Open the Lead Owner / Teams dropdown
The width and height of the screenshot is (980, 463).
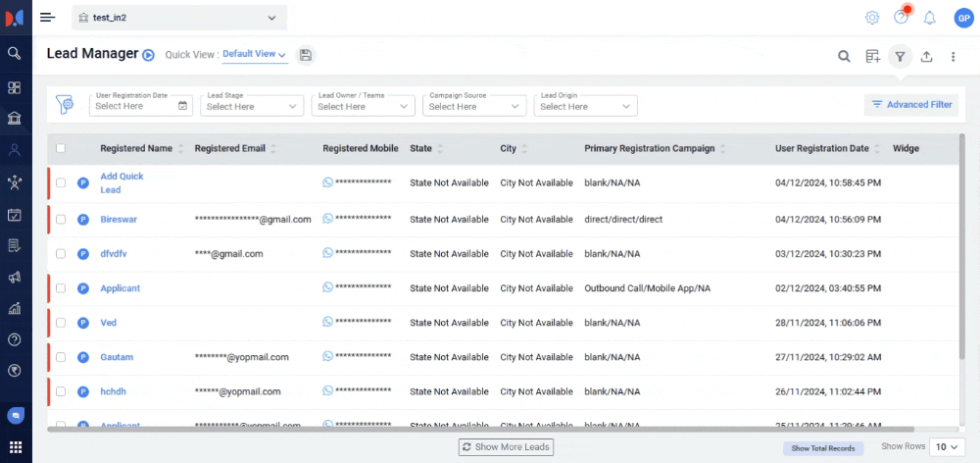[x=364, y=106]
